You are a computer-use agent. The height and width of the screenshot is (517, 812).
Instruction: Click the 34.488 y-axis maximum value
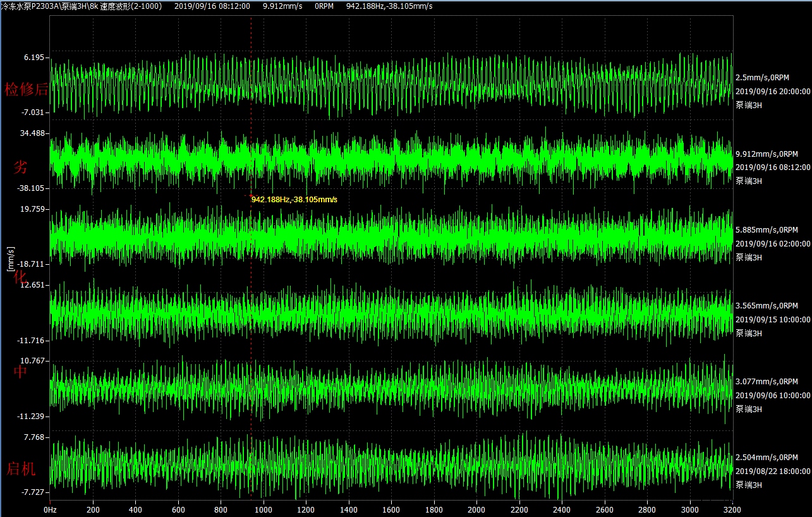click(x=33, y=133)
